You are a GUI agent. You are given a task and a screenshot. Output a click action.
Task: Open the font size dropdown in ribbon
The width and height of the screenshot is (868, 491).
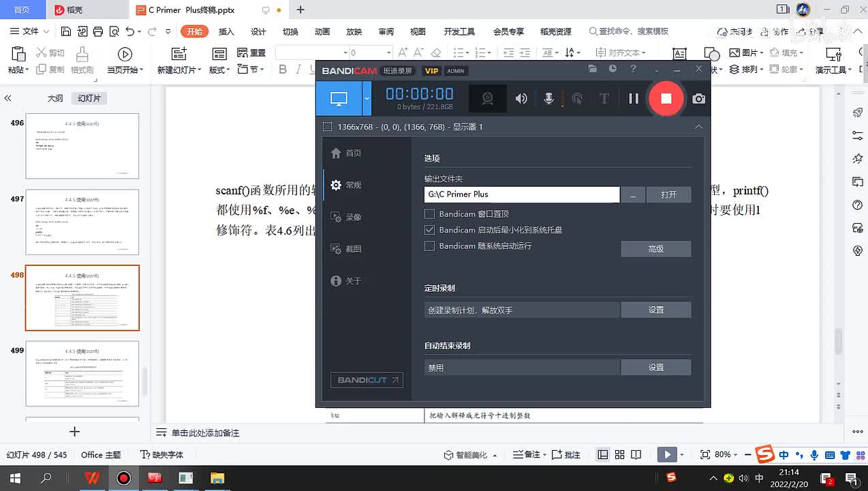coord(389,53)
